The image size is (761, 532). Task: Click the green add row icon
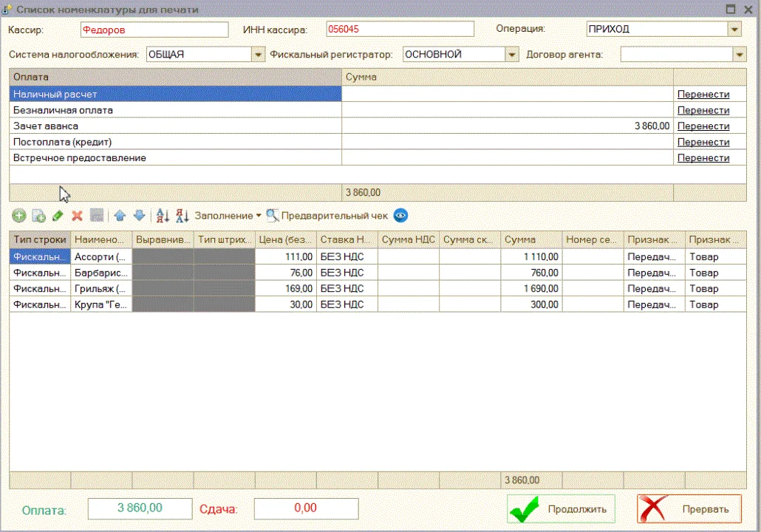pyautogui.click(x=19, y=216)
